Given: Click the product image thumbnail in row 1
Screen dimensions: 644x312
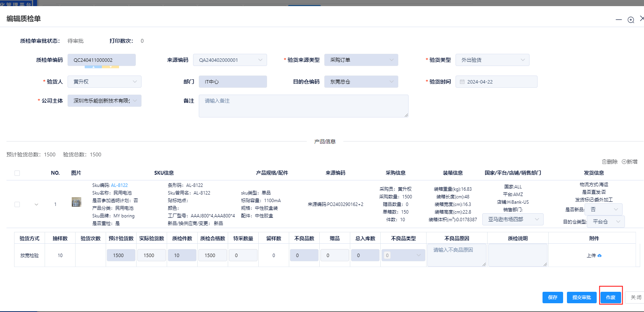Looking at the screenshot, I should pyautogui.click(x=76, y=202).
